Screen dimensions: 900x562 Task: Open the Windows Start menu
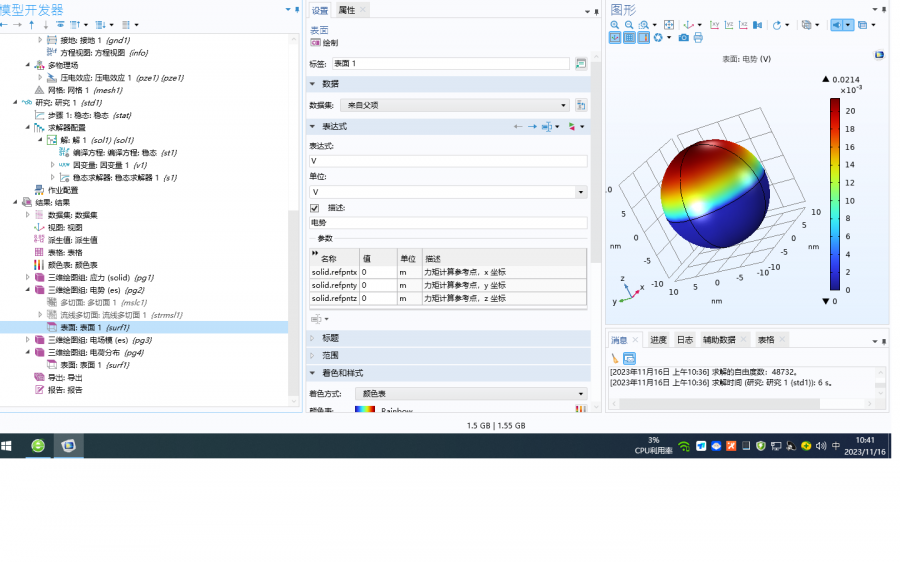(x=7, y=446)
